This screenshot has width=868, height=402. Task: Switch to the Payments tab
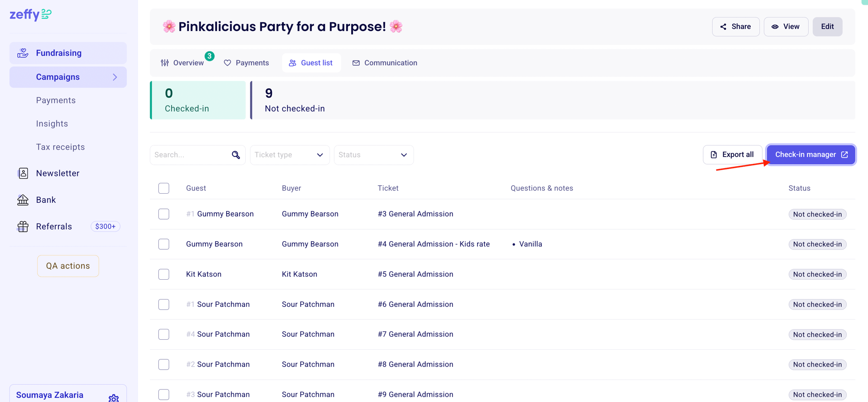[247, 63]
